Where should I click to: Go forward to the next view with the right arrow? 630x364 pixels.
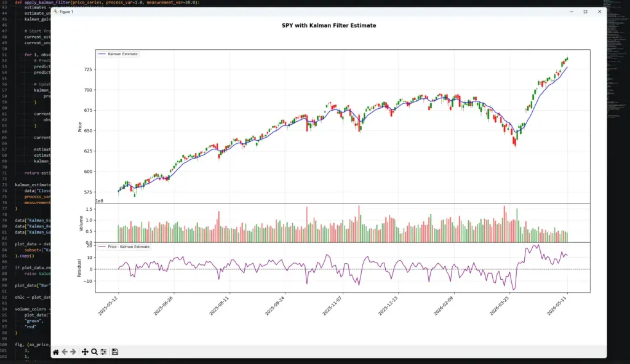(x=73, y=352)
